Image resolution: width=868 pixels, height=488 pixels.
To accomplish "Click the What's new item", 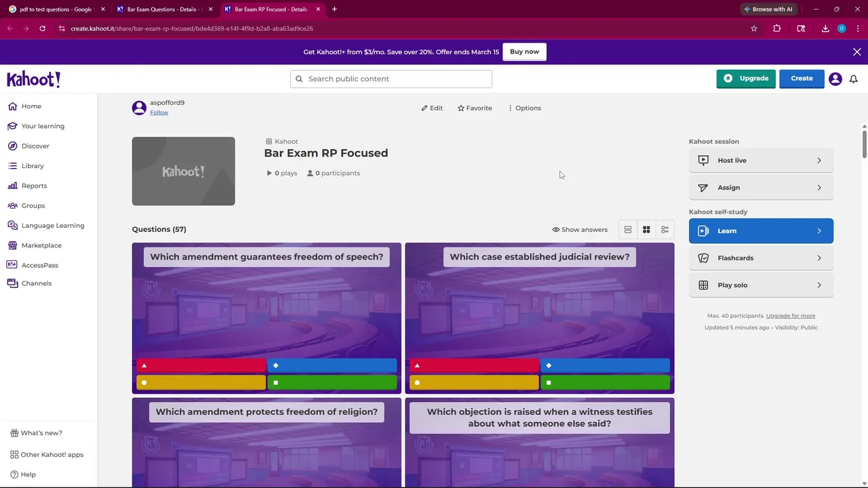I will pos(37,433).
